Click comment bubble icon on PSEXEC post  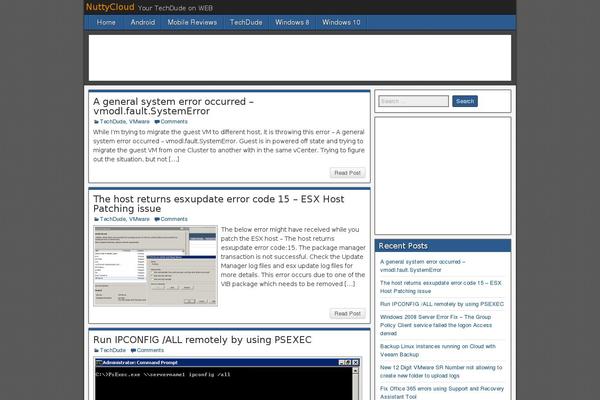(x=133, y=351)
